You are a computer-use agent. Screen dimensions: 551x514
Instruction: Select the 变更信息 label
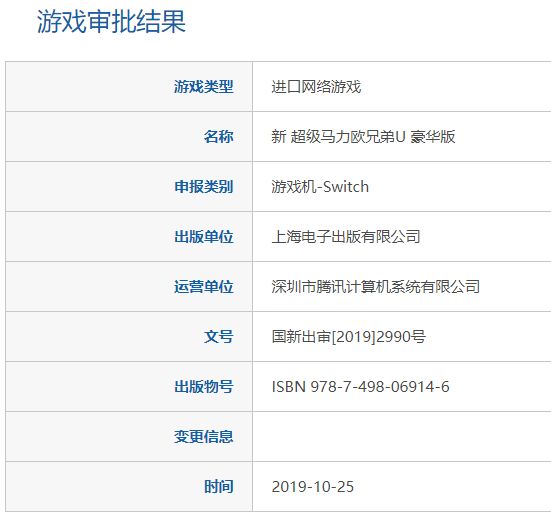(x=203, y=436)
